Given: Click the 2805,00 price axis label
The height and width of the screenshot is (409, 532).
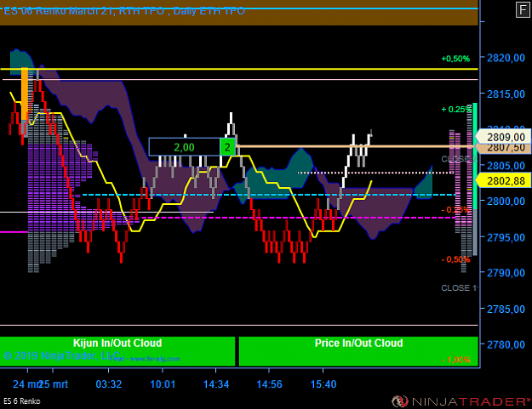Looking at the screenshot, I should coord(506,166).
